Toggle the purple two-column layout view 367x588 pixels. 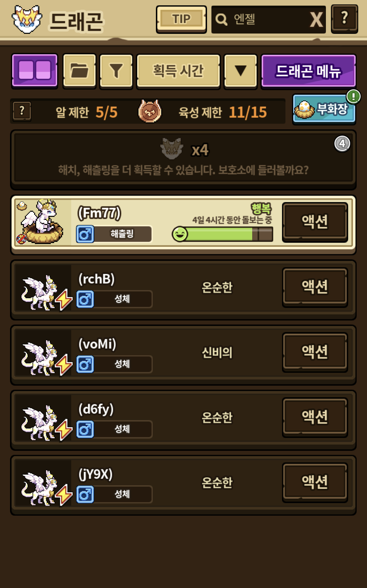tap(35, 71)
